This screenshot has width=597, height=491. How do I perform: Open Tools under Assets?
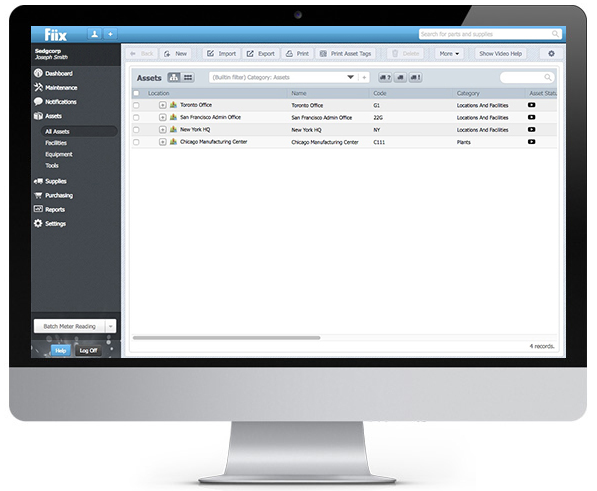(x=52, y=166)
